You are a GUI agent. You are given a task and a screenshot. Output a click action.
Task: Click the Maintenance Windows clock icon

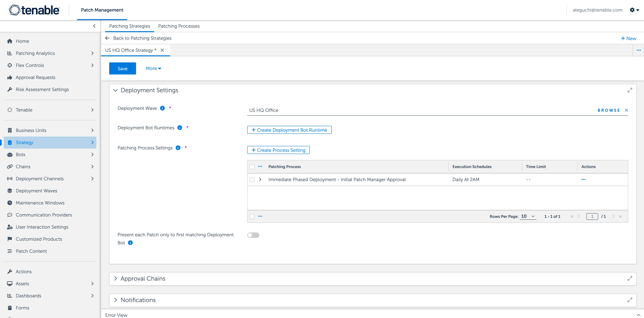coord(10,203)
